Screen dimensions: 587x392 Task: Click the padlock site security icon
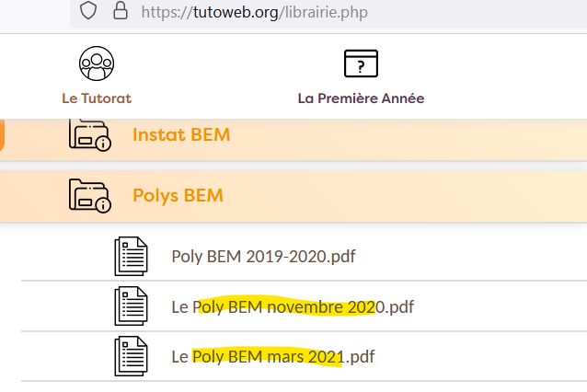(x=118, y=11)
